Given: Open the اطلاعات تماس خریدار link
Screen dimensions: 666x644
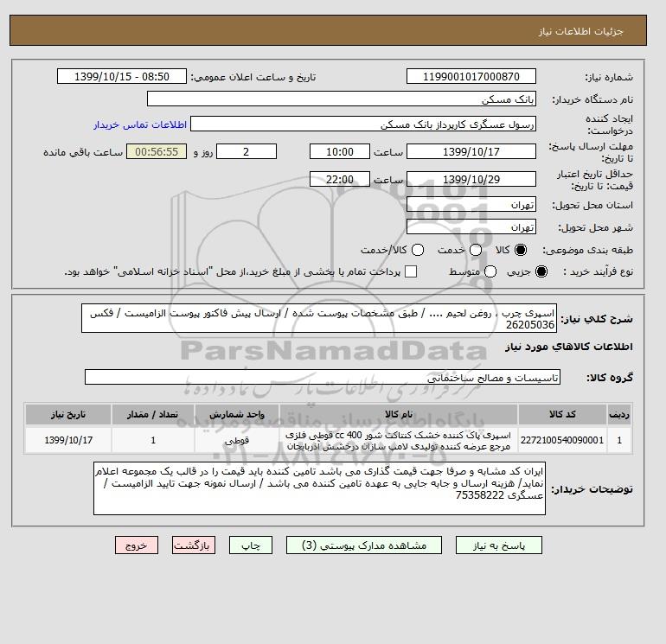Looking at the screenshot, I should (x=140, y=124).
